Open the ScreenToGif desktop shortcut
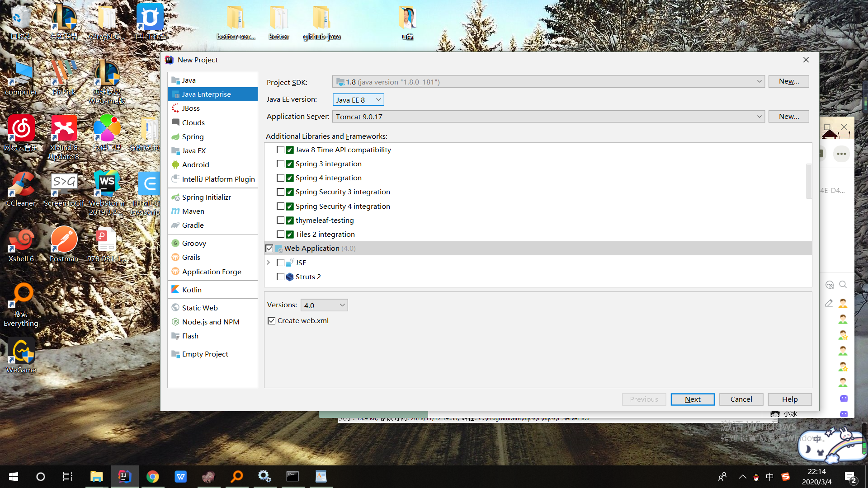Screen dimensions: 868x488 (x=64, y=189)
